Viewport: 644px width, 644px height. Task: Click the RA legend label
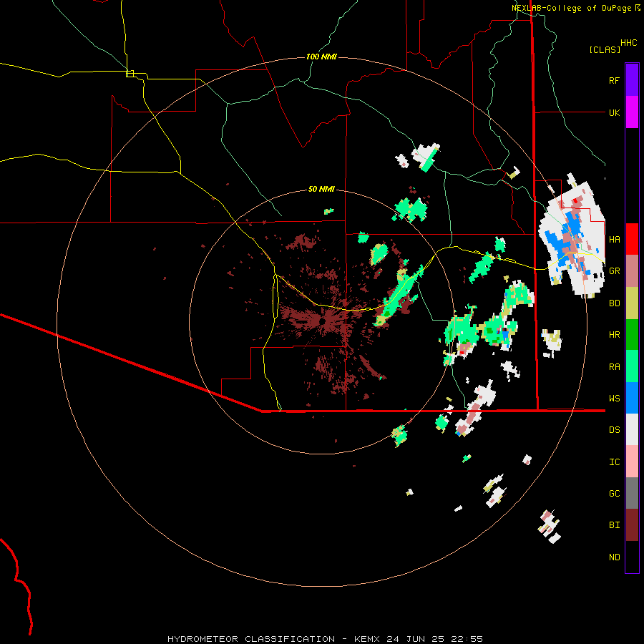pos(614,367)
